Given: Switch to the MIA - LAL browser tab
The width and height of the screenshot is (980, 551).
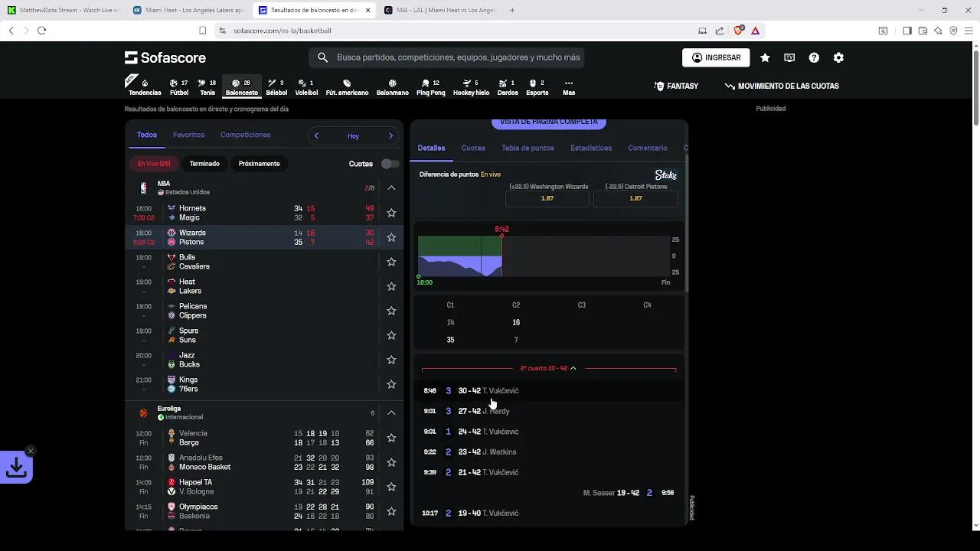Looking at the screenshot, I should pyautogui.click(x=439, y=10).
